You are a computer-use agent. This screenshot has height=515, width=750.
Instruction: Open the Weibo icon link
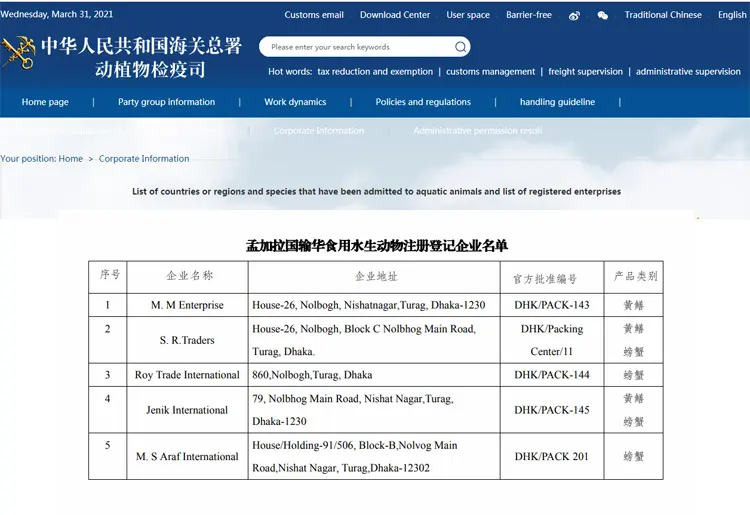pos(574,16)
